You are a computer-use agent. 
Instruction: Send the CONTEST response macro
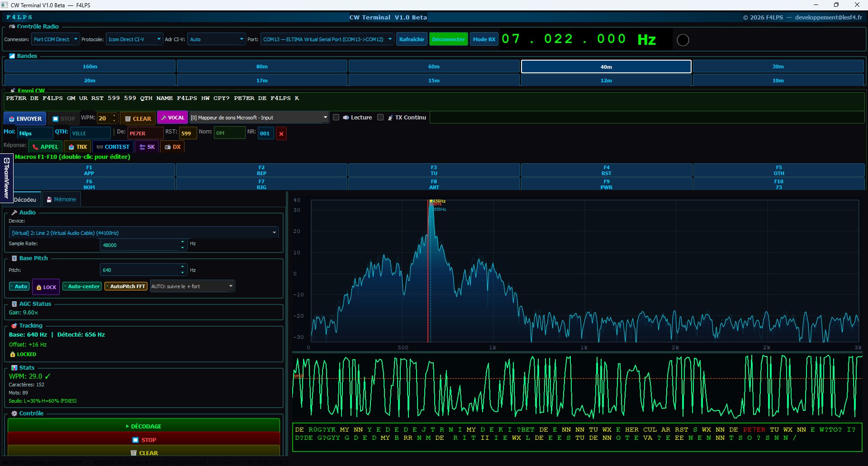click(112, 147)
